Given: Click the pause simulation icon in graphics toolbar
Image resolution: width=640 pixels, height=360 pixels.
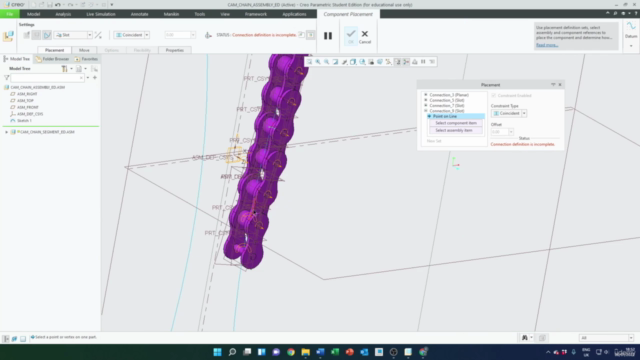Looking at the screenshot, I should tap(423, 62).
